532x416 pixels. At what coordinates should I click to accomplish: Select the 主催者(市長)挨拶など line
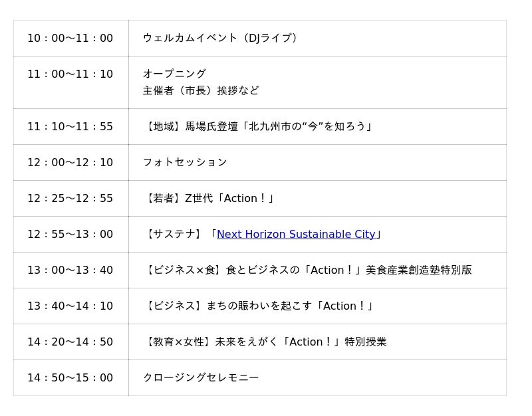[201, 90]
